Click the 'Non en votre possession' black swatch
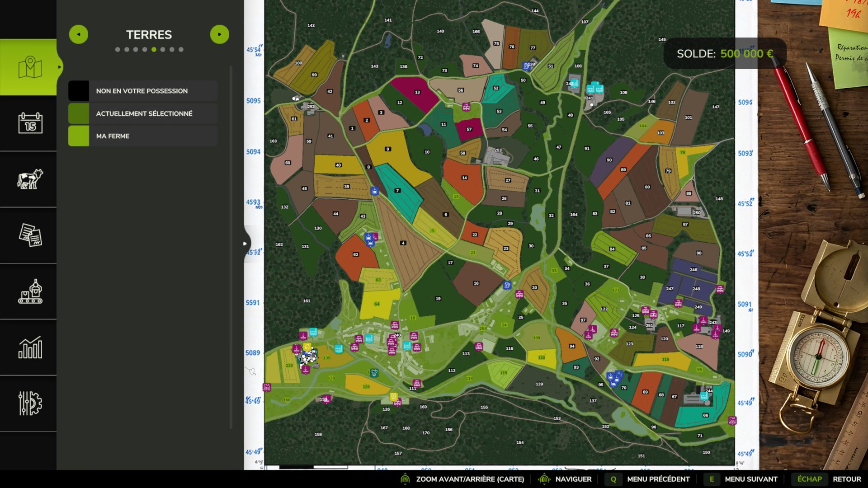The width and height of the screenshot is (868, 488). (x=79, y=91)
